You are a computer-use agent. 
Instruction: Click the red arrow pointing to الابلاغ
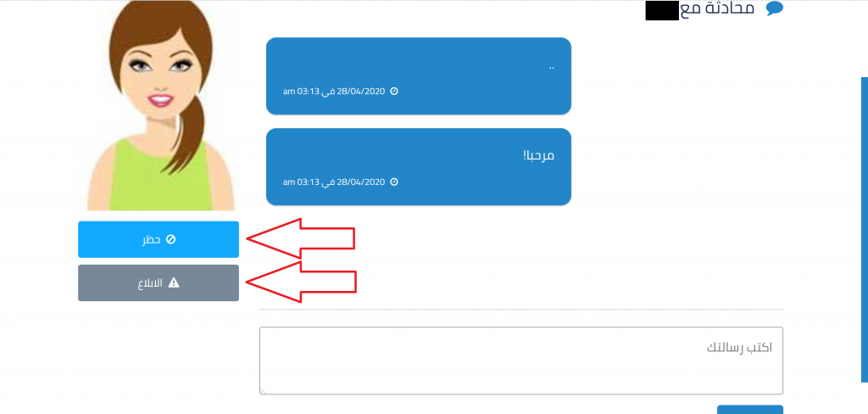pos(301,283)
